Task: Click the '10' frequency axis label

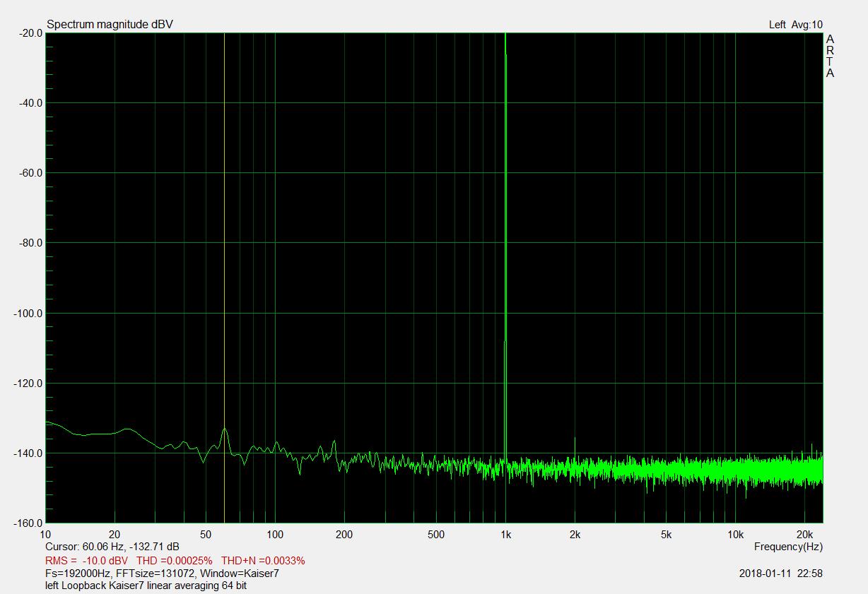Action: (x=46, y=535)
